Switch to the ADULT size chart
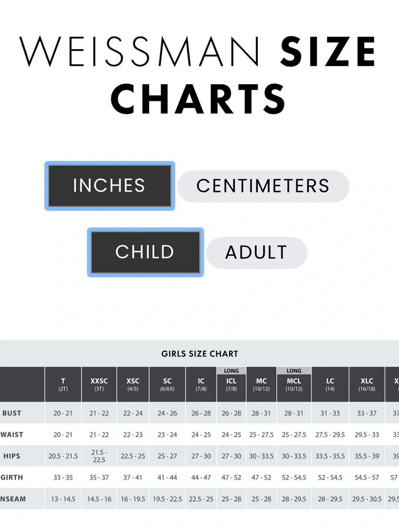Screen dimensions: 399x532 click(x=257, y=252)
